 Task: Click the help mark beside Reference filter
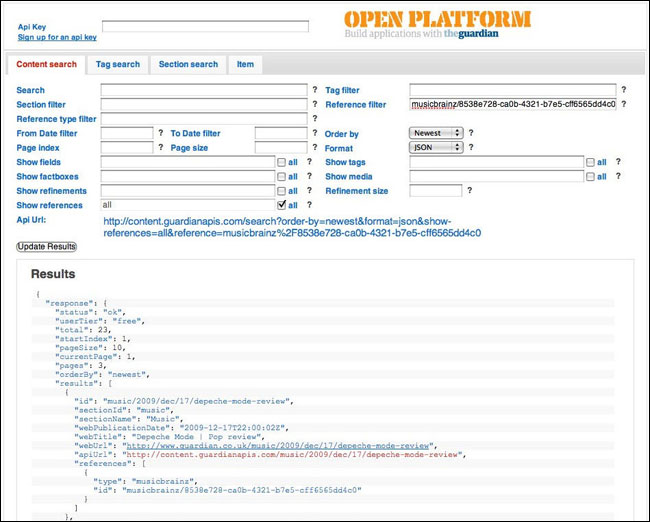(x=623, y=104)
